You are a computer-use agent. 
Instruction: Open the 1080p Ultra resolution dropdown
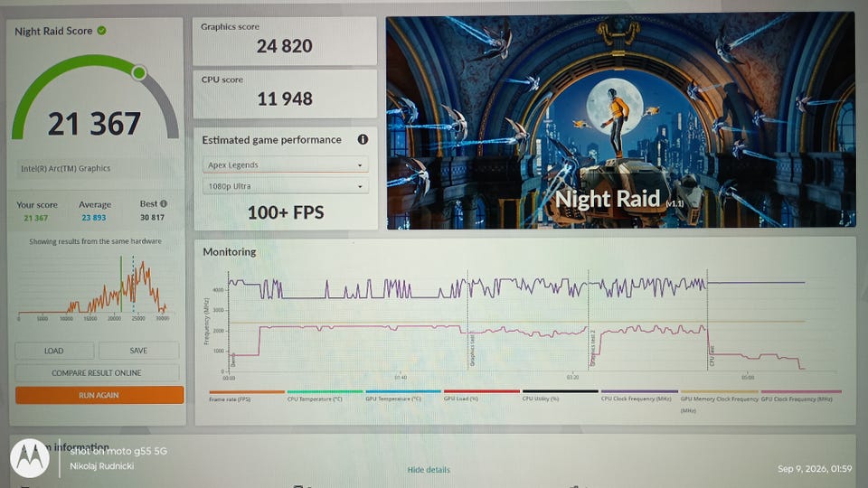pos(285,186)
